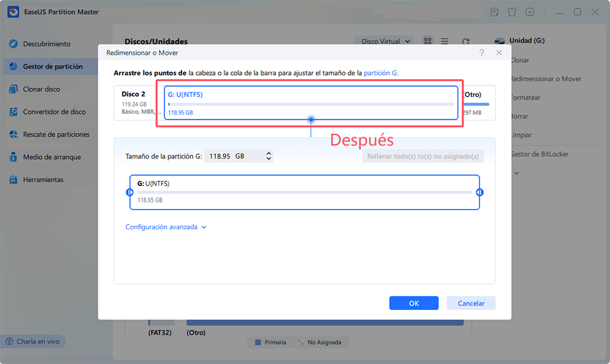
Task: Open the dialog help question mark
Action: [482, 52]
